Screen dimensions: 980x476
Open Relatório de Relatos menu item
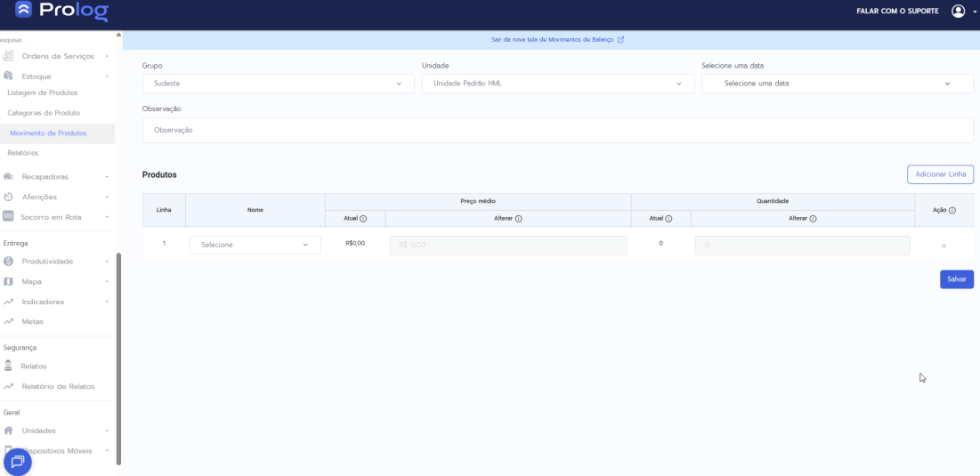[x=58, y=386]
